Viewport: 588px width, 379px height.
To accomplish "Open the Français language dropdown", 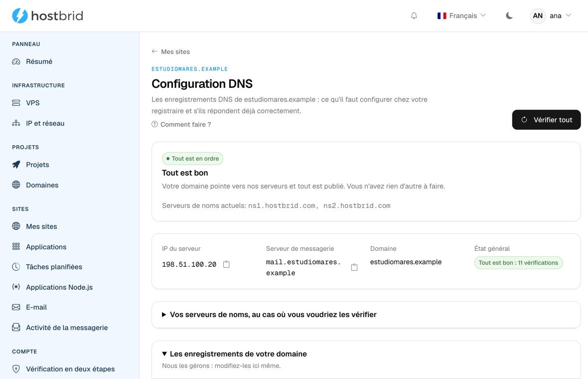I will click(461, 16).
